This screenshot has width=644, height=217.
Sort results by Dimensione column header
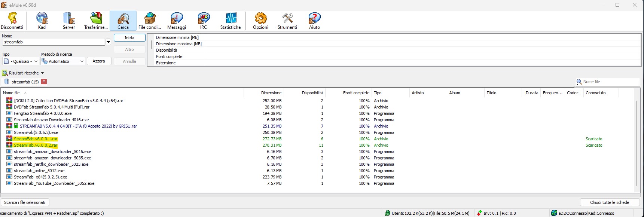coord(271,93)
